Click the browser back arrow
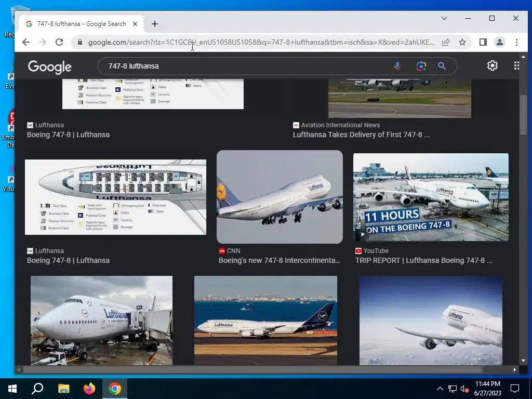This screenshot has height=399, width=532. (26, 42)
